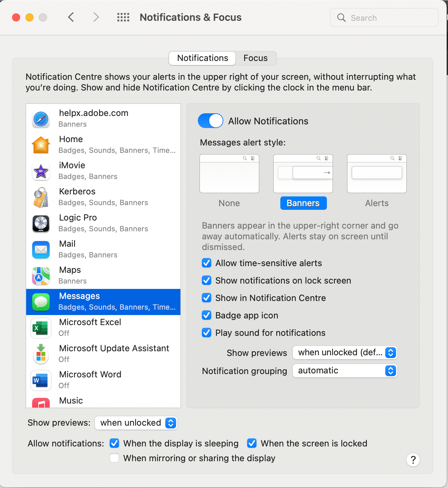Image resolution: width=448 pixels, height=488 pixels.
Task: Click the back navigation arrow
Action: [71, 17]
